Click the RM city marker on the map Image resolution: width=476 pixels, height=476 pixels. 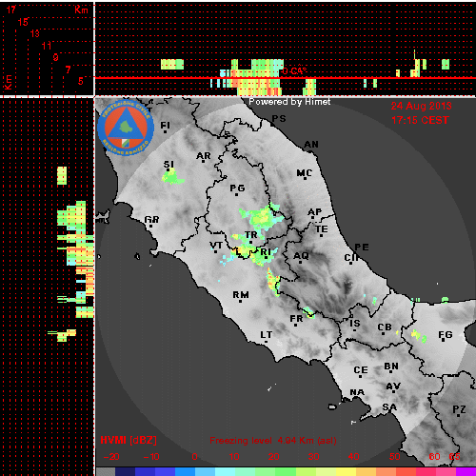240,301
